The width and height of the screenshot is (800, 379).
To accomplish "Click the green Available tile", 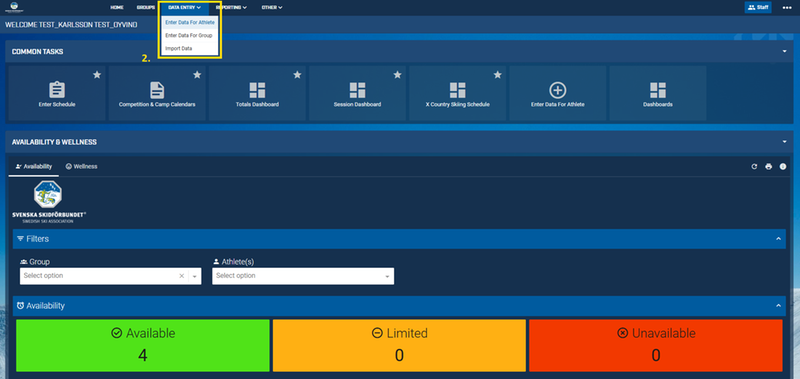I will point(143,345).
